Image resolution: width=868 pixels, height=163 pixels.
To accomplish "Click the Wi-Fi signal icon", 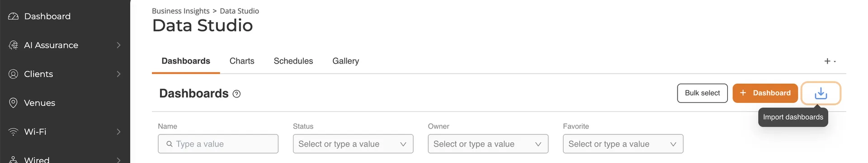I will coord(14,132).
